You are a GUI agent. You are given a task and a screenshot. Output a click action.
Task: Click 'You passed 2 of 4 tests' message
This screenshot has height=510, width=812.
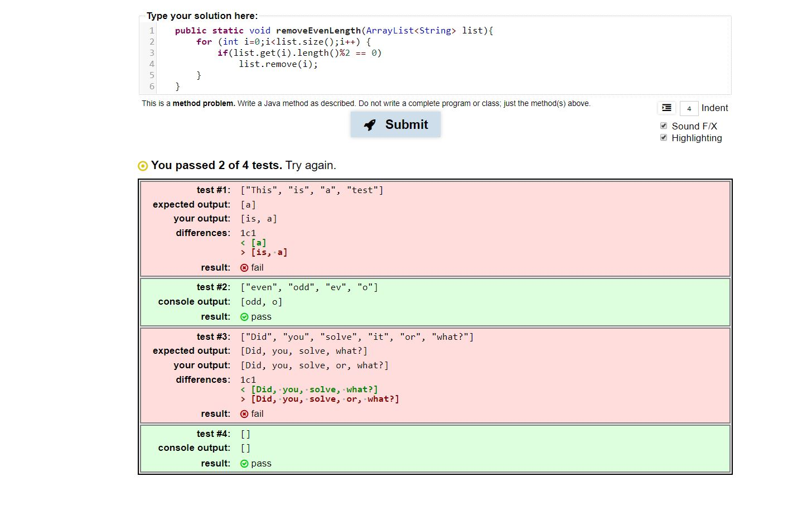(216, 165)
